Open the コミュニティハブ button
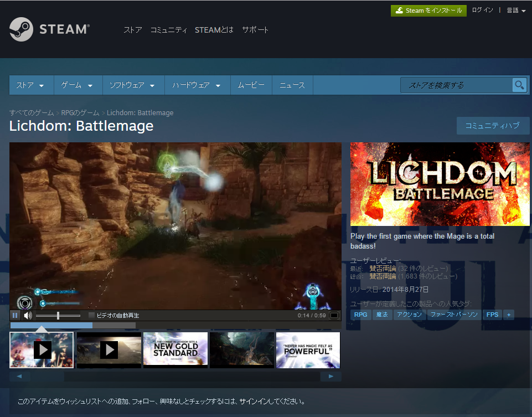The height and width of the screenshot is (417, 532). (x=493, y=126)
